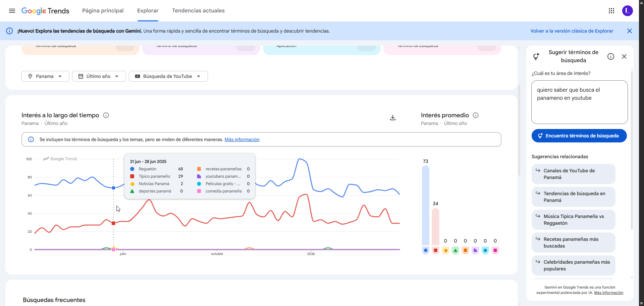The height and width of the screenshot is (306, 644).
Task: Click comedia panameña row in chart tooltip
Action: (223, 191)
